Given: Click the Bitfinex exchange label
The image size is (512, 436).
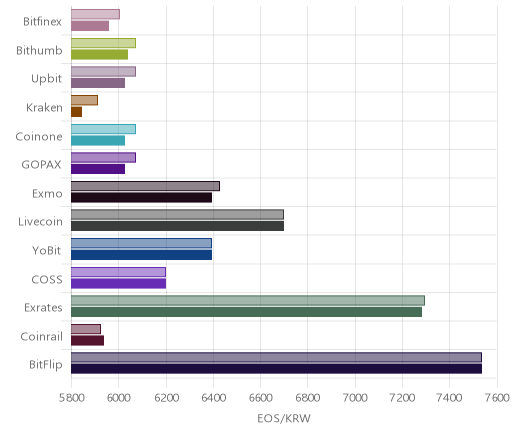Looking at the screenshot, I should 42,22.
